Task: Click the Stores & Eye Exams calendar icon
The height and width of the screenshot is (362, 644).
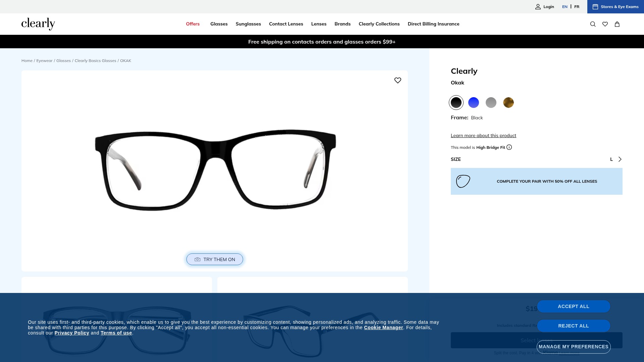Action: (595, 7)
